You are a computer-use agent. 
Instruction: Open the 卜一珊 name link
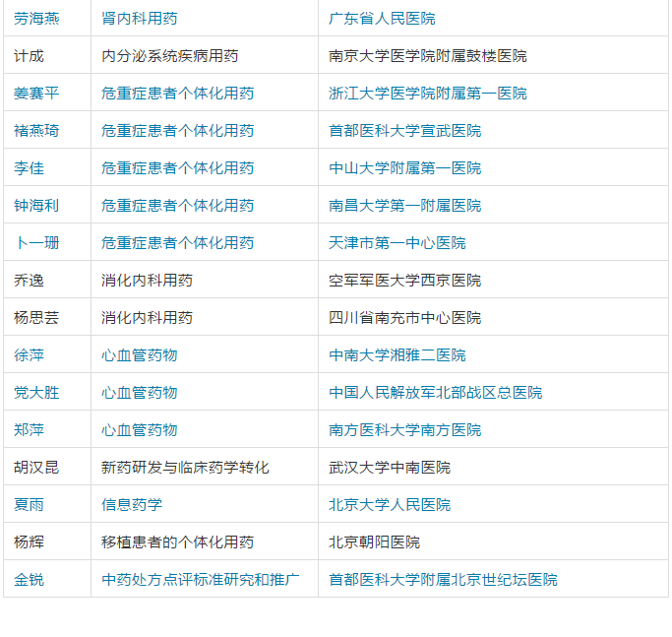pyautogui.click(x=36, y=243)
